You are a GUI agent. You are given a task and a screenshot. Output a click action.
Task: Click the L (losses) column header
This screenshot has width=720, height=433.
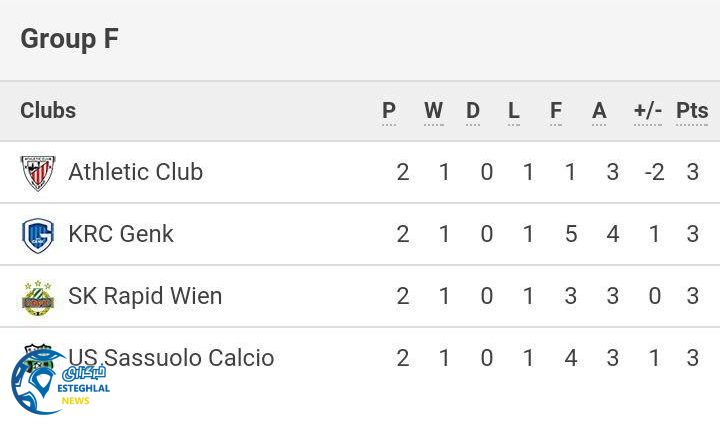coord(514,111)
